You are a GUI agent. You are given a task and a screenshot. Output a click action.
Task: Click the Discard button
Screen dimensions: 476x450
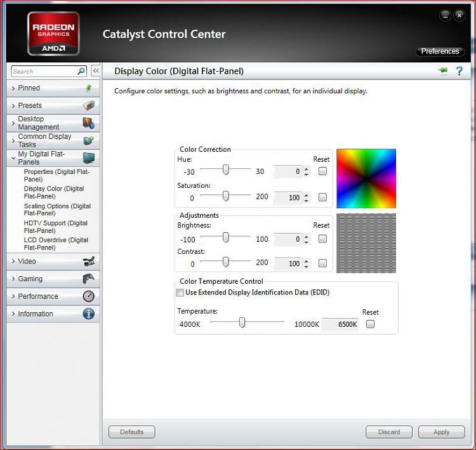pos(389,432)
